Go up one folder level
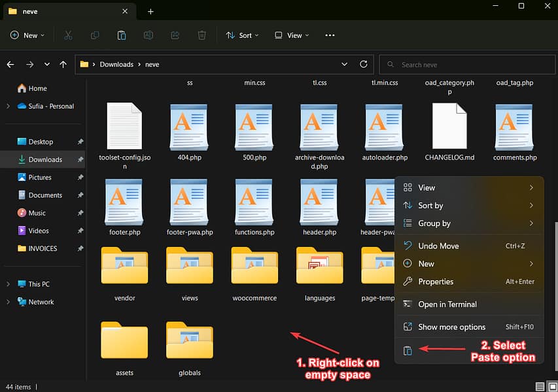Image resolution: width=558 pixels, height=392 pixels. pyautogui.click(x=63, y=65)
